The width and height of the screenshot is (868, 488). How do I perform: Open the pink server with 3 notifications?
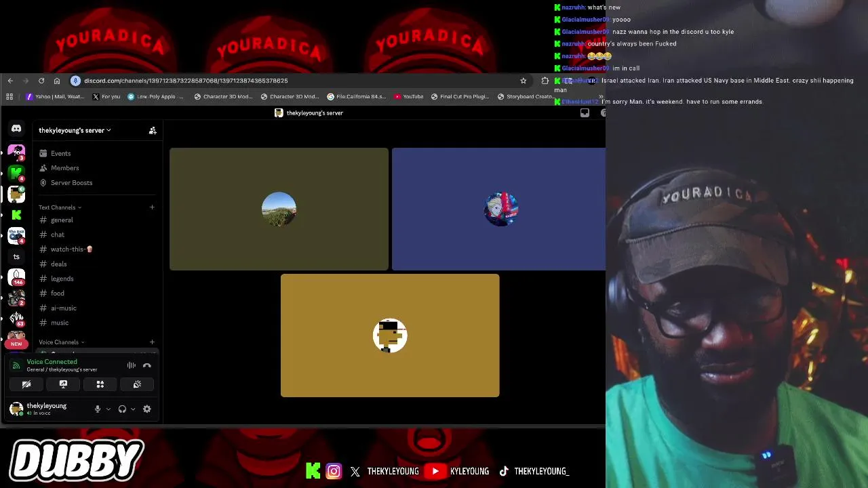[16, 152]
